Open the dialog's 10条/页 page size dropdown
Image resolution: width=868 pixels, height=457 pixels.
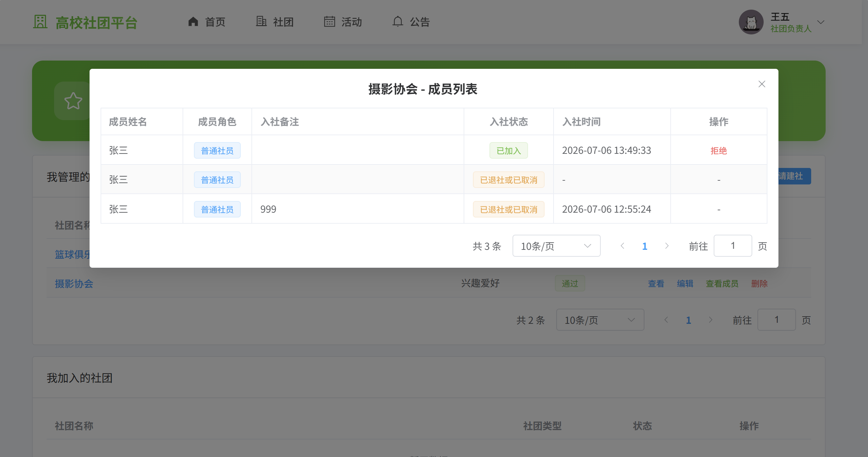[556, 246]
